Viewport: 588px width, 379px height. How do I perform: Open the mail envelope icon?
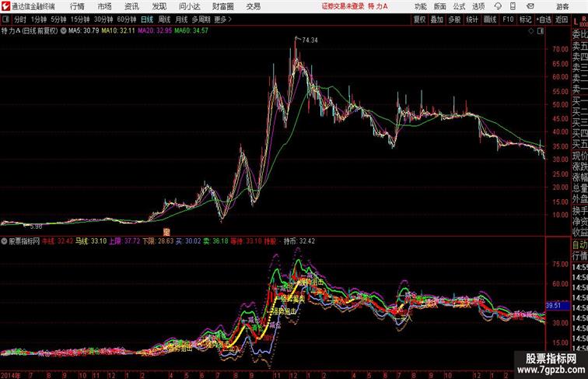click(530, 6)
